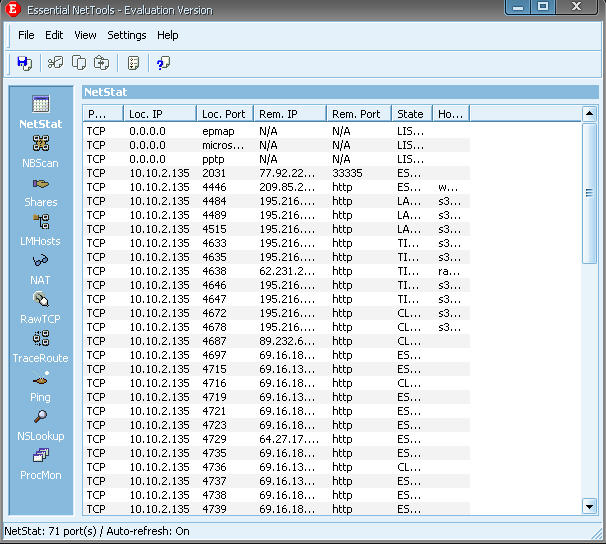The height and width of the screenshot is (544, 606).
Task: Sort by the Rem. IP column header
Action: pos(290,114)
